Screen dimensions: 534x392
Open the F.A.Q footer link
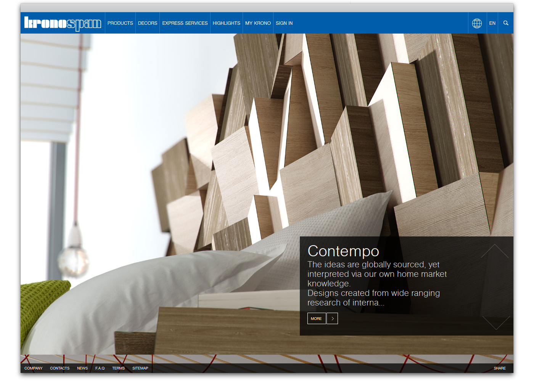(x=100, y=368)
